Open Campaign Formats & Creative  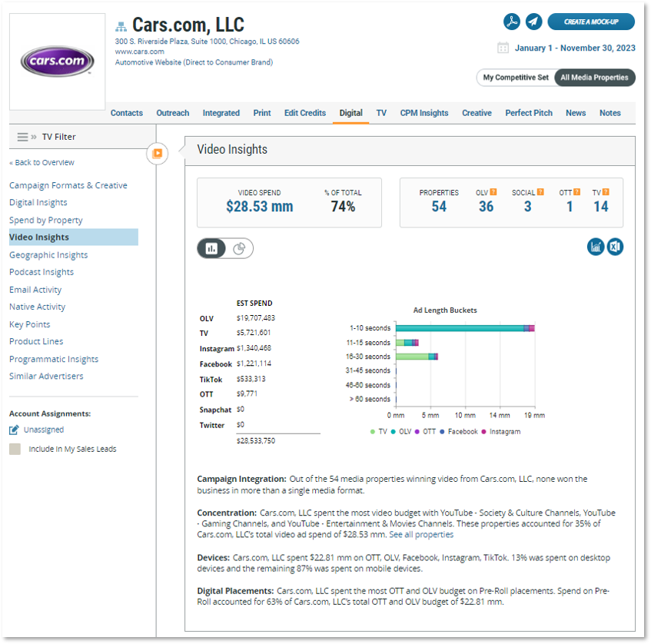[68, 185]
